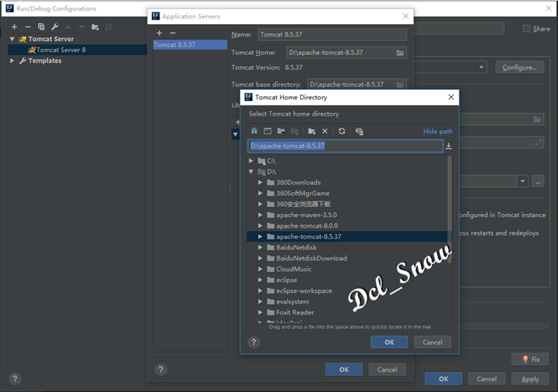Click the Show hidden files icon in file chooser
Viewport: 558px width, 392px height.
coord(359,131)
